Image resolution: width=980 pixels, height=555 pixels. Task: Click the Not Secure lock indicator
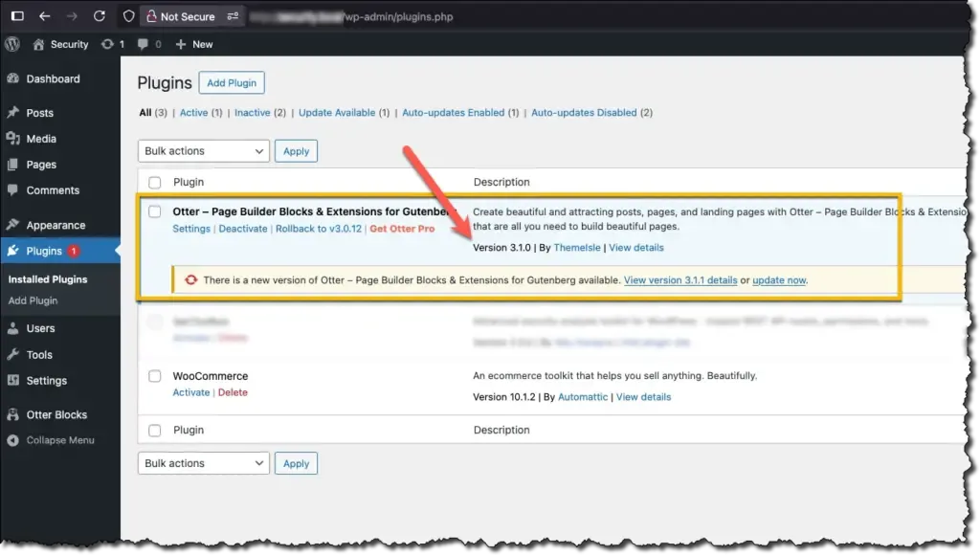(181, 16)
